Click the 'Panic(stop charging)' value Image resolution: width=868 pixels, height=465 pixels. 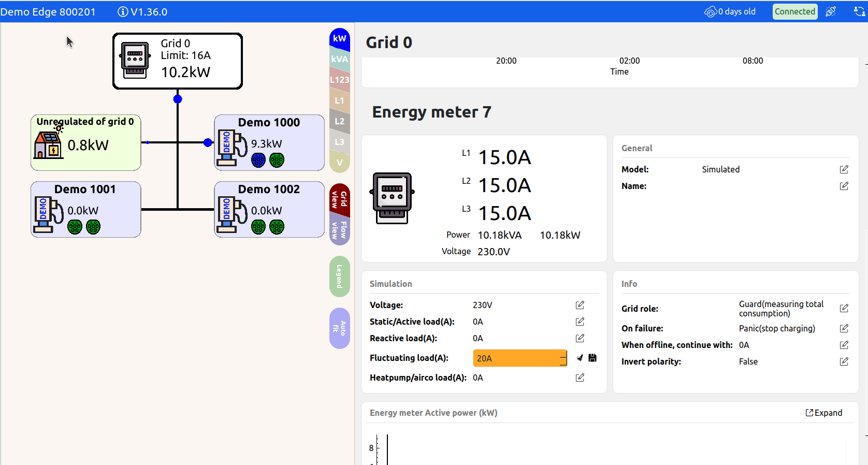[x=777, y=328]
